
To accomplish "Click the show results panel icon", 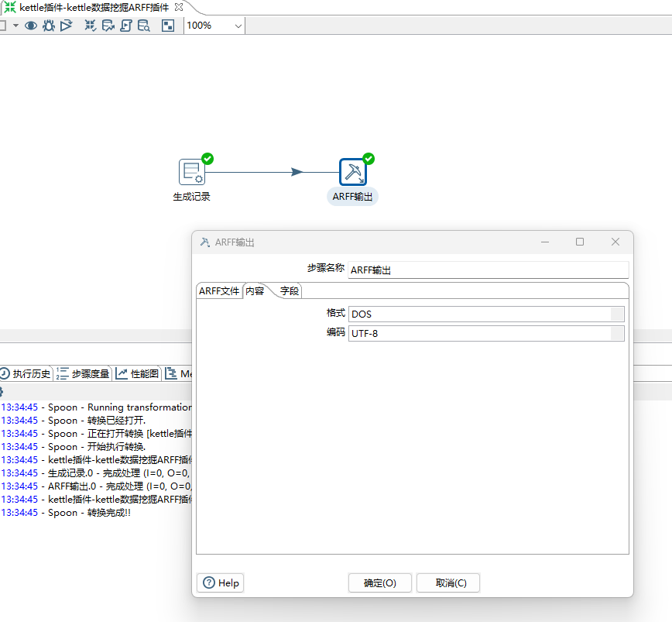I will click(167, 26).
